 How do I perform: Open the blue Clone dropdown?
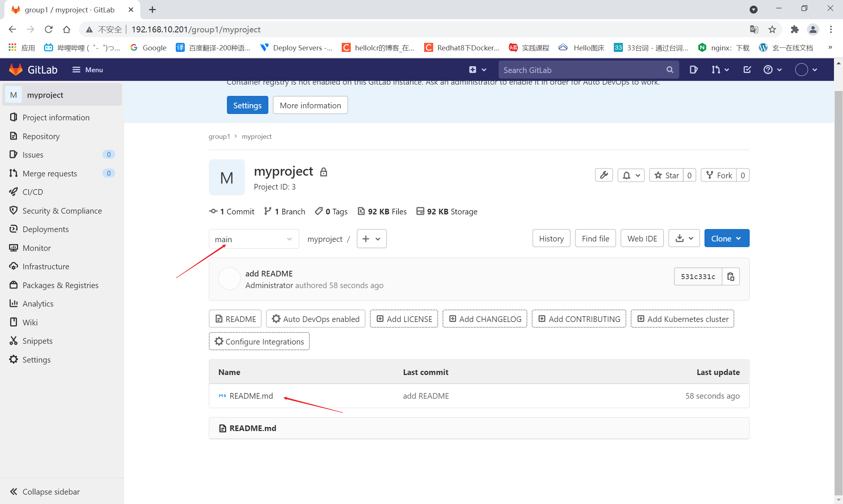(x=726, y=238)
